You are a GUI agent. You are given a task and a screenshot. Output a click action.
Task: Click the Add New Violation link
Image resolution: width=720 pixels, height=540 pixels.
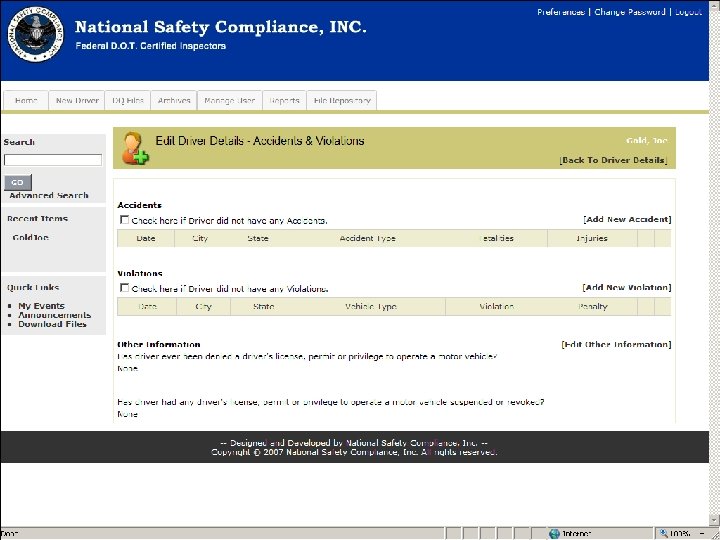pyautogui.click(x=627, y=287)
